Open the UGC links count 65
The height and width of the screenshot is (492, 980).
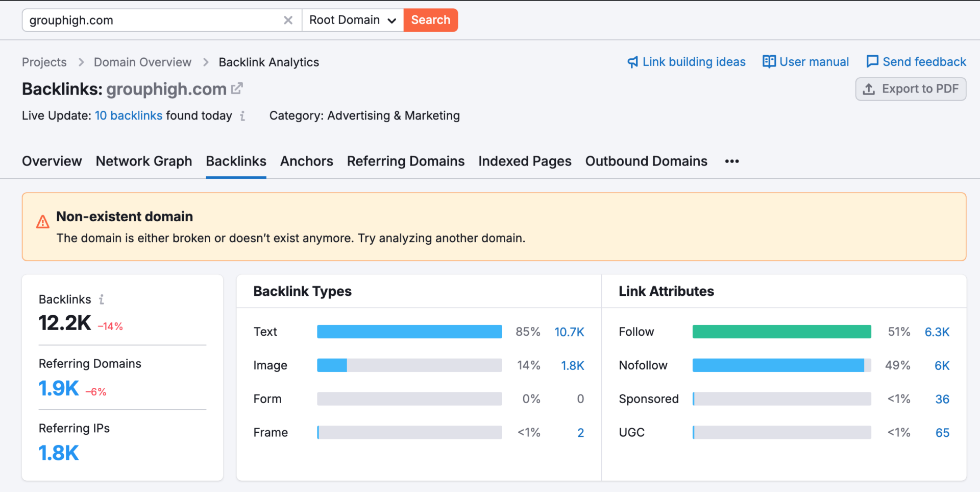[942, 433]
